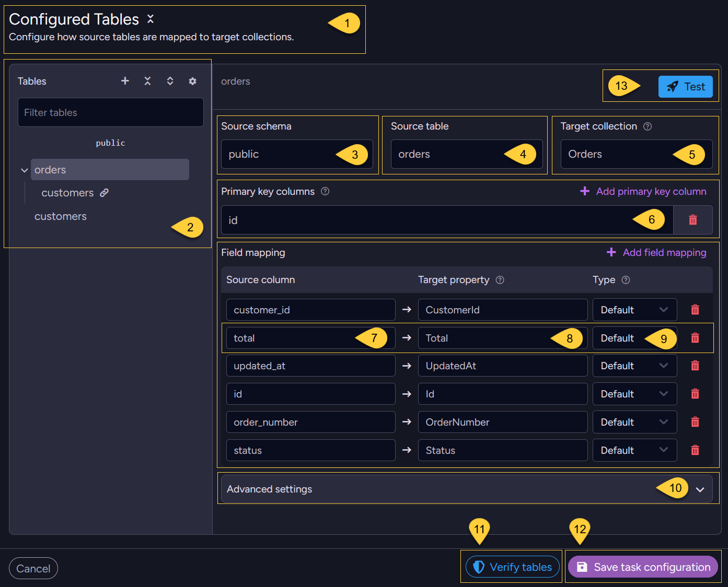
Task: Cancel the table configuration
Action: [x=33, y=568]
